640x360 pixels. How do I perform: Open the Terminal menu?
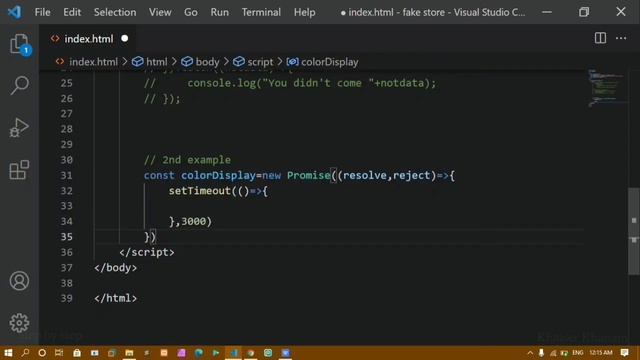click(x=261, y=12)
